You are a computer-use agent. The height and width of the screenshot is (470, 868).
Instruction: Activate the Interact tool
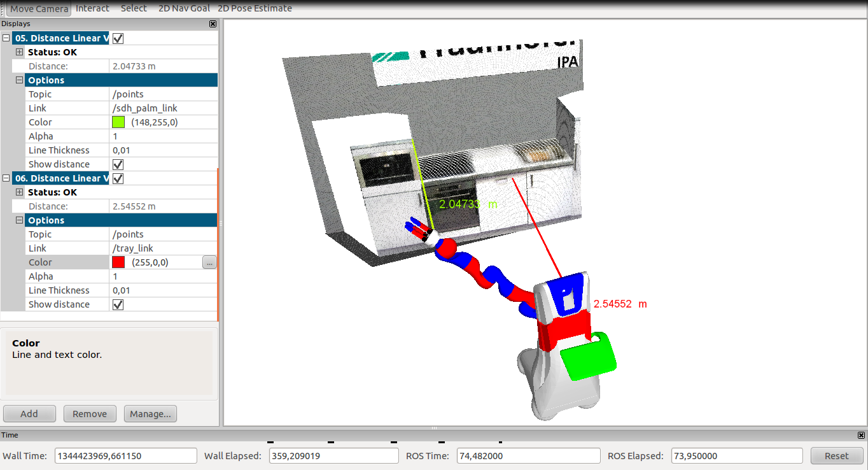(x=92, y=9)
